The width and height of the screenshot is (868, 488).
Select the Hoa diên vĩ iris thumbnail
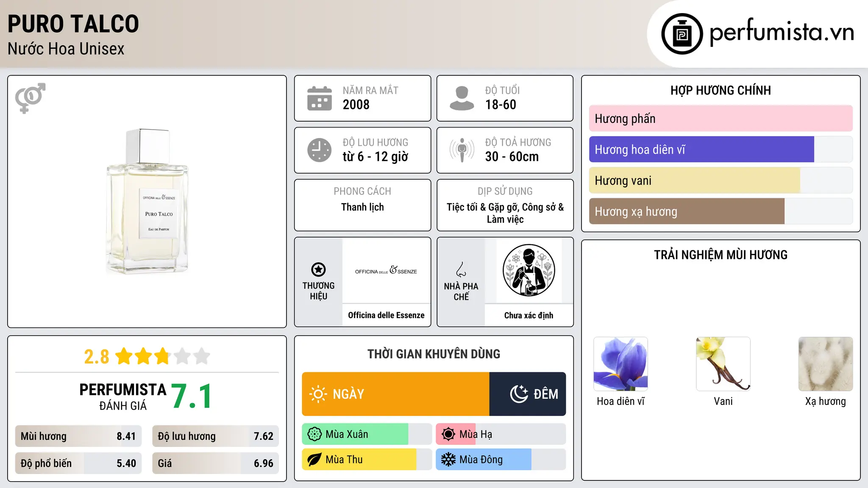point(620,364)
